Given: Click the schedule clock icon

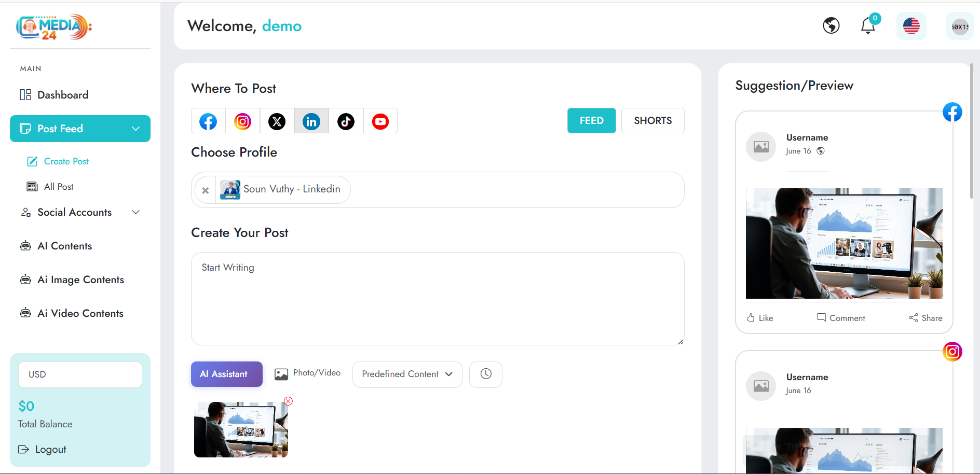Looking at the screenshot, I should [486, 374].
